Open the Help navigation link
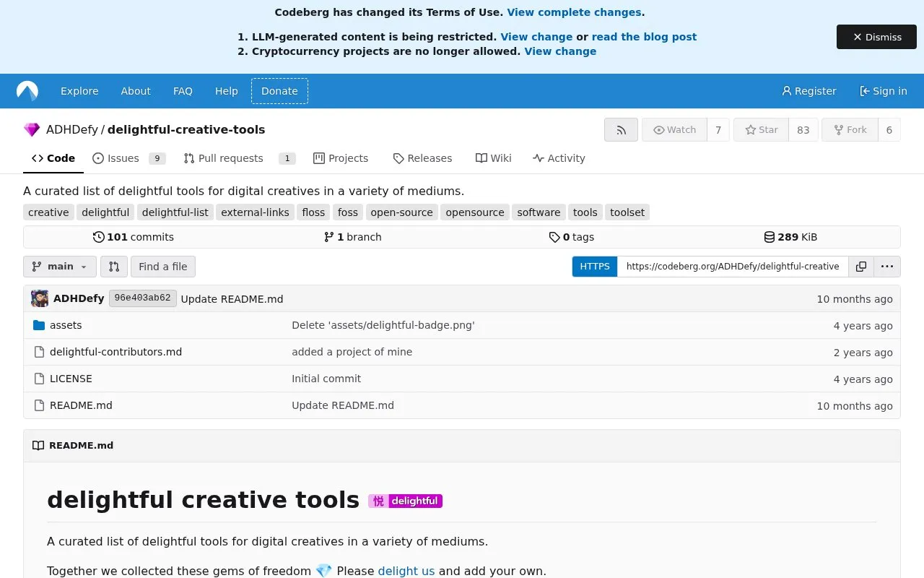This screenshot has height=578, width=924. point(226,91)
